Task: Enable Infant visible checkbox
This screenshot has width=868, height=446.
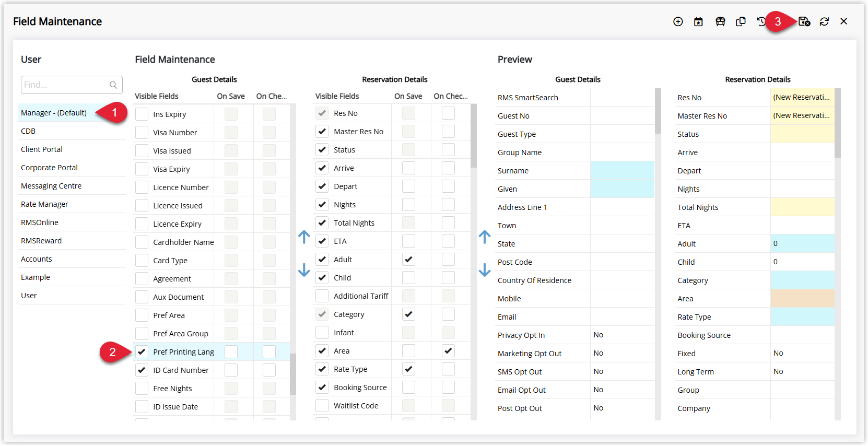Action: point(322,332)
